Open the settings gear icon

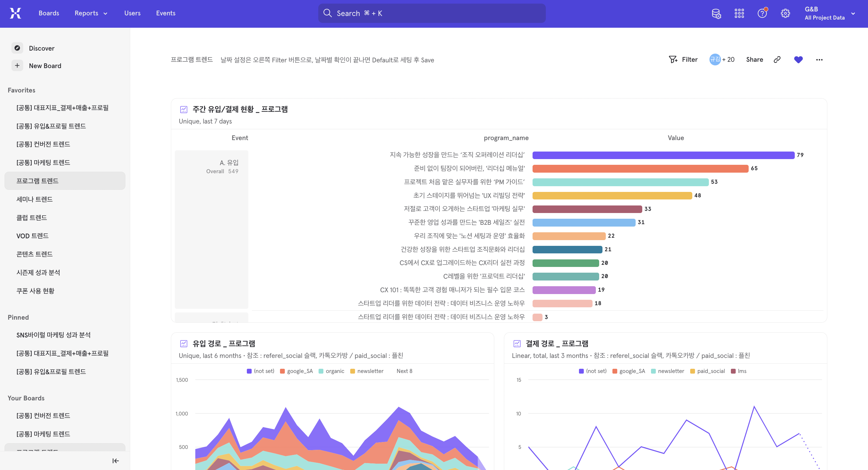[785, 14]
